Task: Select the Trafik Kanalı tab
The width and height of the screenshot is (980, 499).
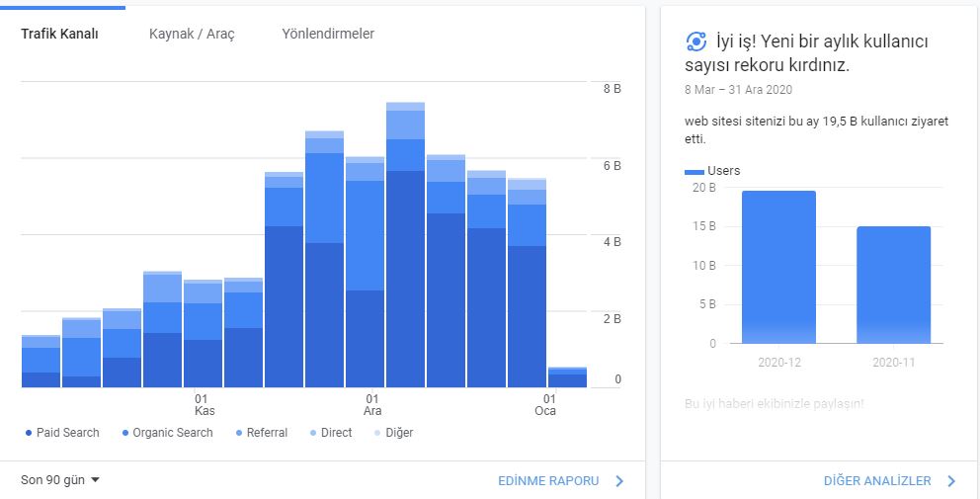Action: pyautogui.click(x=60, y=34)
